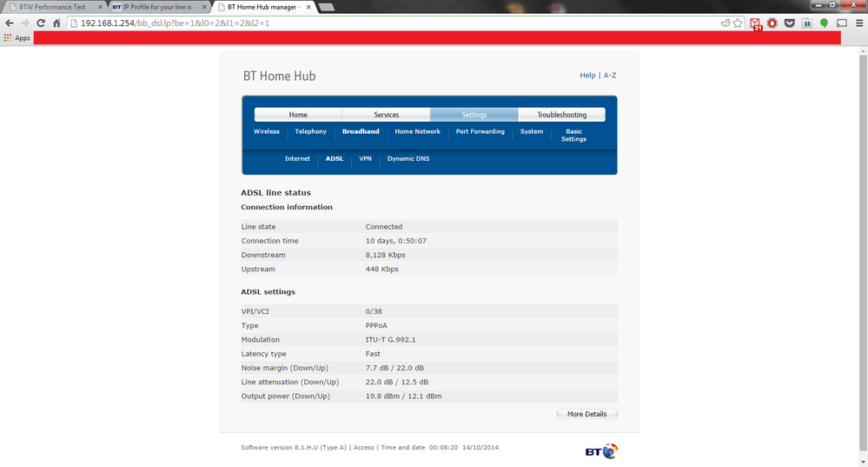868x467 pixels.
Task: Click the Upstream value 448 Kbps
Action: click(x=382, y=270)
